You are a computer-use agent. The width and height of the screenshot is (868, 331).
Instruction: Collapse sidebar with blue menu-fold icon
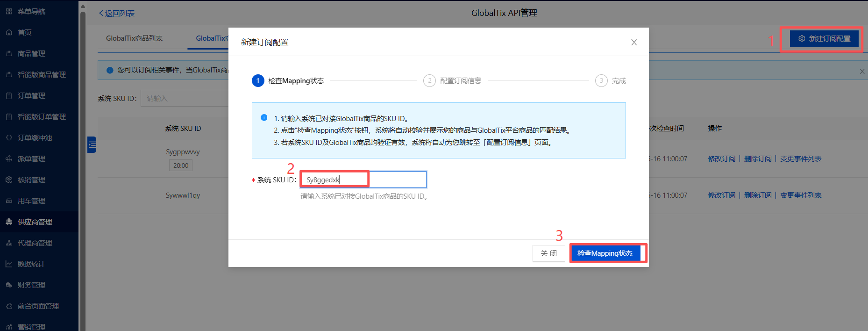pos(92,144)
